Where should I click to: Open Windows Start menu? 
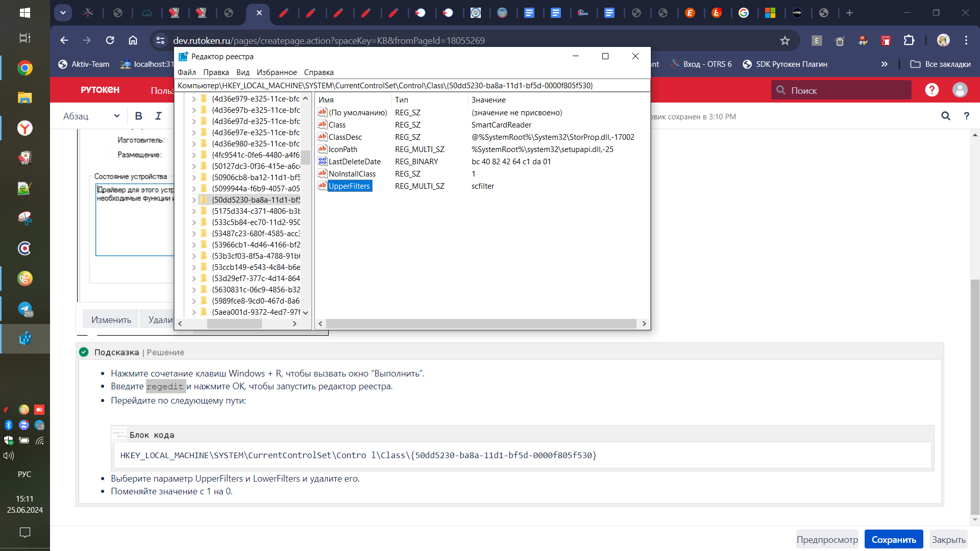coord(24,13)
